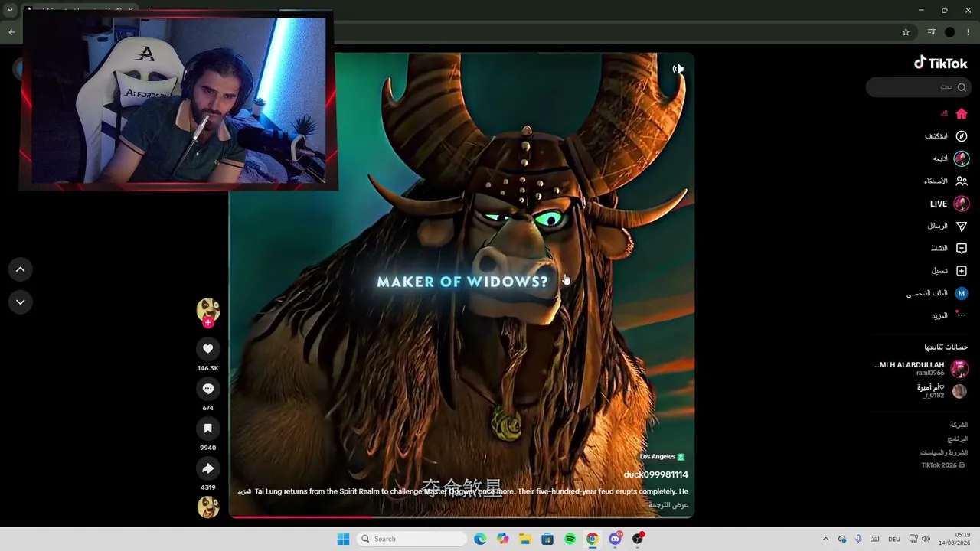Image resolution: width=980 pixels, height=551 pixels.
Task: Open the Profile avatar marked M
Action: (962, 293)
